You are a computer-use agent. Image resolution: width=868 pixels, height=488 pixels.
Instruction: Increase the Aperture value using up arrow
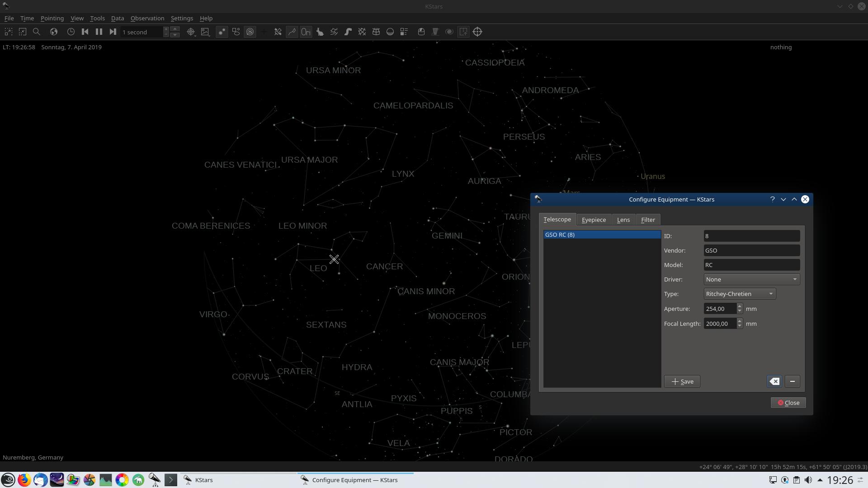click(740, 306)
